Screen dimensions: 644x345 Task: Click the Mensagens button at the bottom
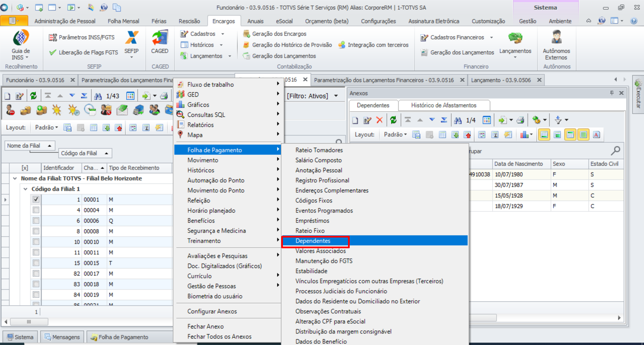click(x=62, y=337)
